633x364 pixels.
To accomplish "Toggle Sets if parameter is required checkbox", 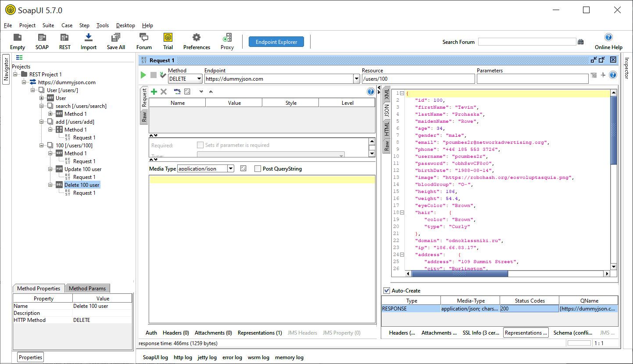I will click(x=200, y=145).
